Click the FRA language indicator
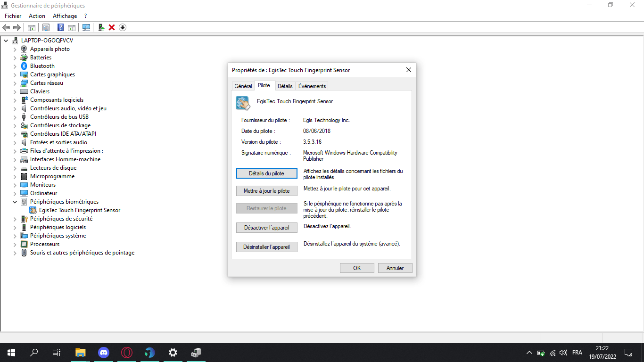Screen dimensions: 644x362 click(577, 353)
